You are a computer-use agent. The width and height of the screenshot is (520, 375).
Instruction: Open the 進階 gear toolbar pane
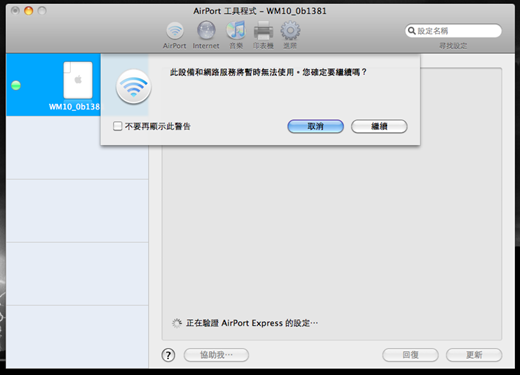tap(290, 35)
